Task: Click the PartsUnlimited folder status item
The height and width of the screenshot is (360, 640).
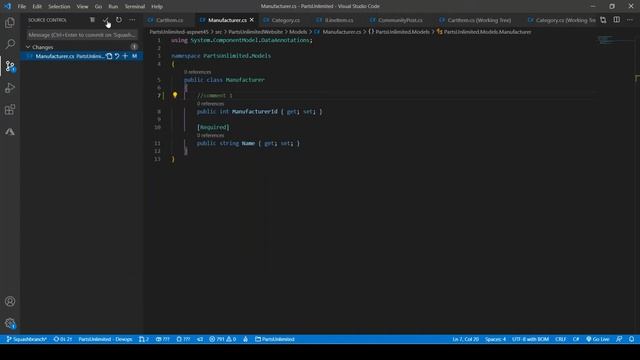Action: click(275, 339)
